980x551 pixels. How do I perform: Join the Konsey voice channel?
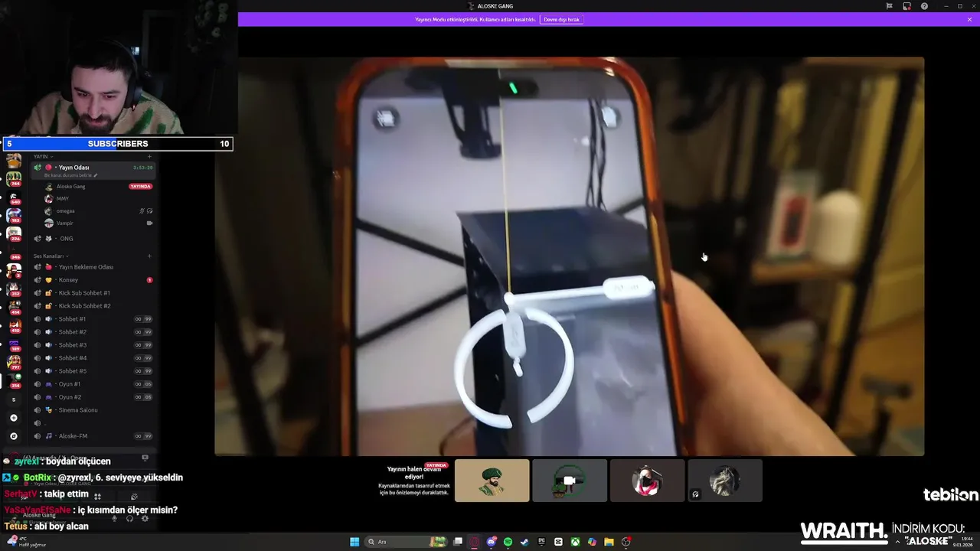pyautogui.click(x=93, y=280)
